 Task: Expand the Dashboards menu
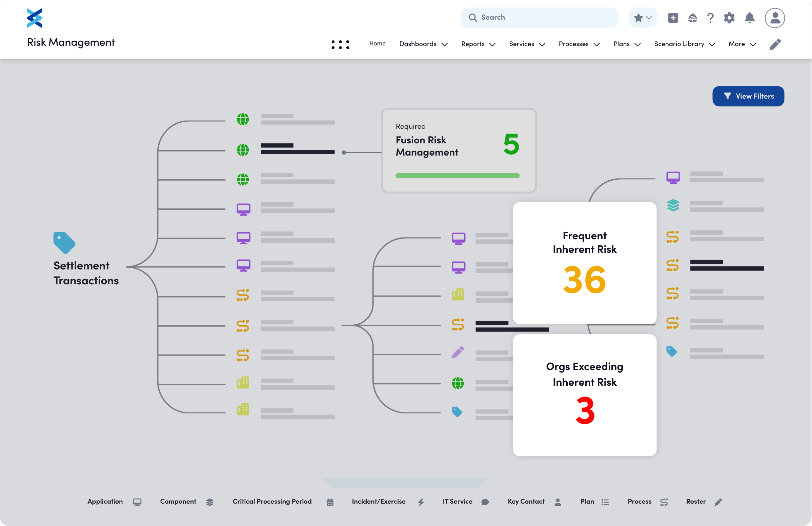(423, 44)
